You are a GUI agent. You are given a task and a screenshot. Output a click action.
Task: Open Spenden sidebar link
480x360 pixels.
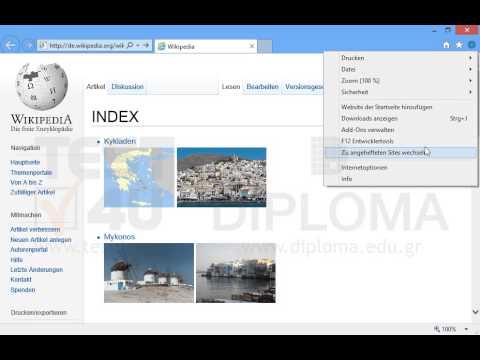[x=23, y=290]
